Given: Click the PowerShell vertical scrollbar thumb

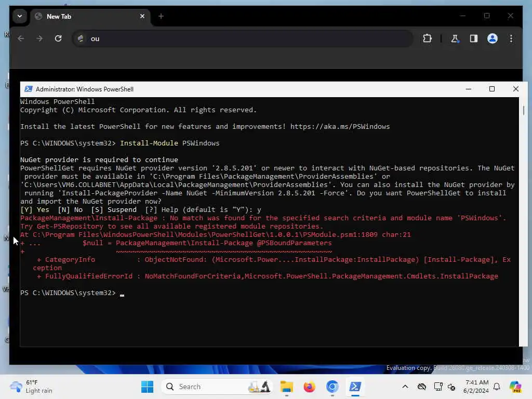Looking at the screenshot, I should [524, 110].
